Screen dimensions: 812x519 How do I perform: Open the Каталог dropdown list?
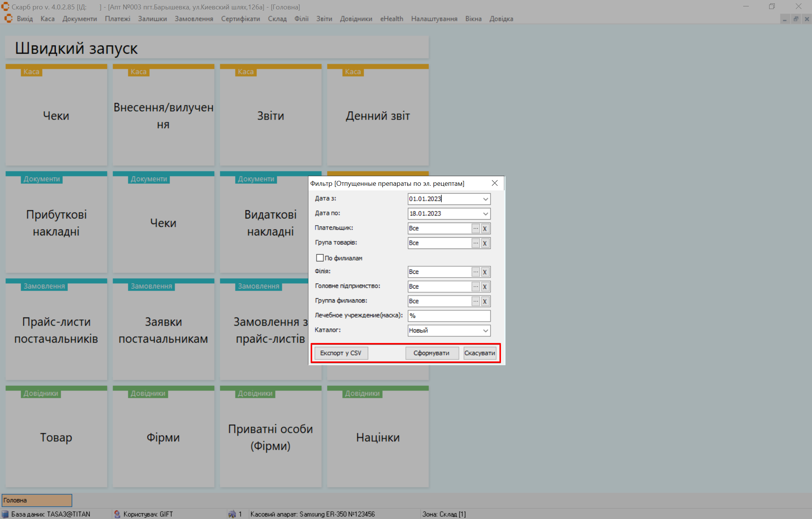click(x=485, y=331)
